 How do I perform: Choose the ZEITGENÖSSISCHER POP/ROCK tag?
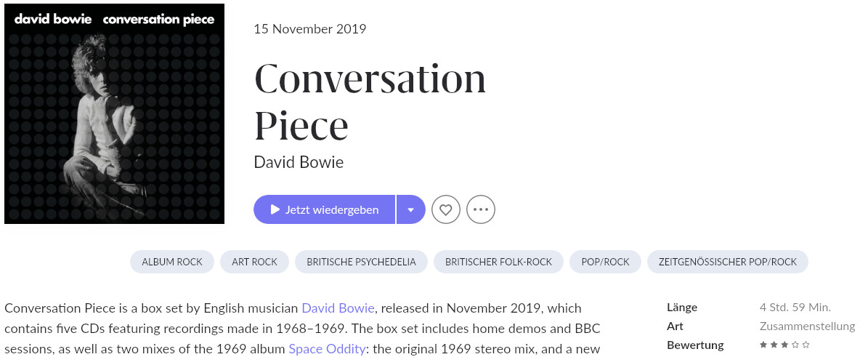pyautogui.click(x=727, y=262)
